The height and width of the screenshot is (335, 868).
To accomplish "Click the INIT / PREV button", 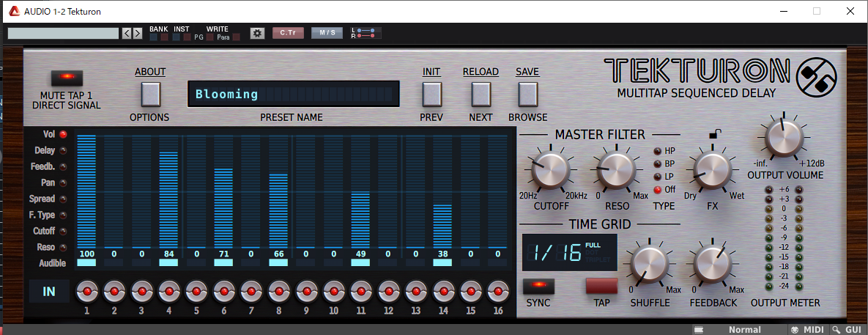I will tap(431, 94).
